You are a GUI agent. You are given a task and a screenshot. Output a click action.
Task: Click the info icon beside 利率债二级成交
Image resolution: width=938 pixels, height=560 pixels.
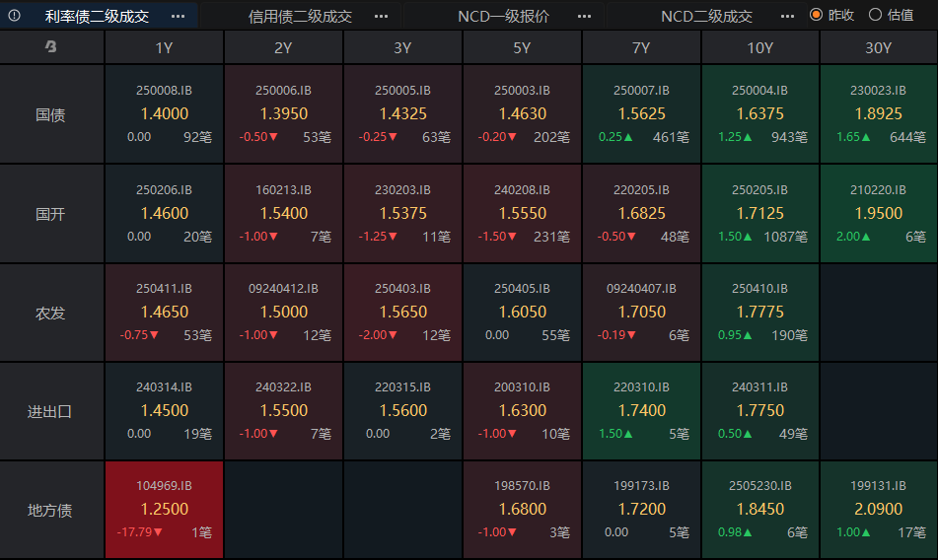coord(15,16)
